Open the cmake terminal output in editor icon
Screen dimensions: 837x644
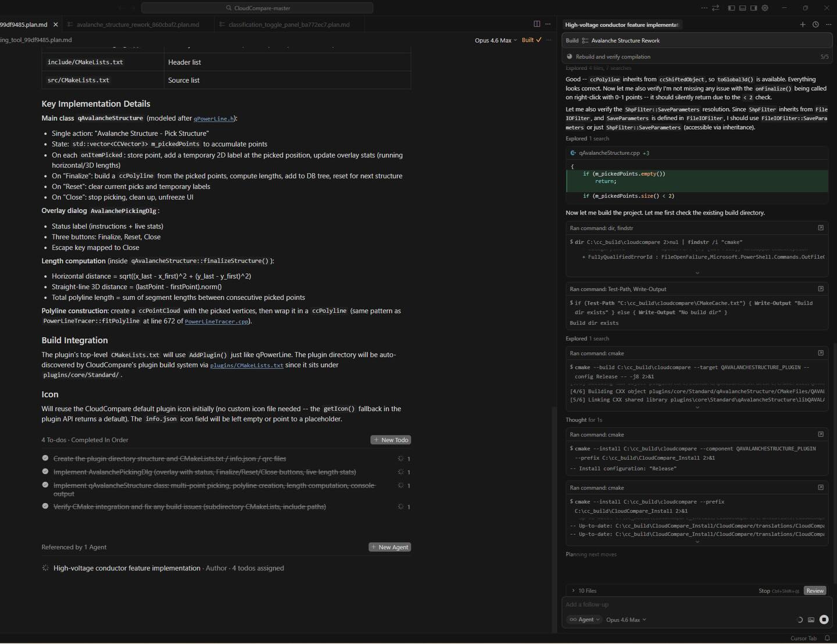821,353
